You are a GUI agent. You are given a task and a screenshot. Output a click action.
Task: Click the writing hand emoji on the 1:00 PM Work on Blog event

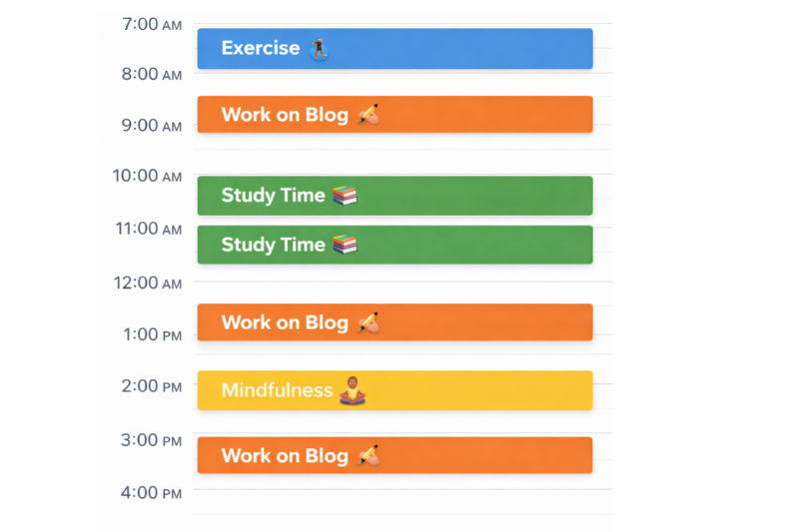[x=369, y=322]
